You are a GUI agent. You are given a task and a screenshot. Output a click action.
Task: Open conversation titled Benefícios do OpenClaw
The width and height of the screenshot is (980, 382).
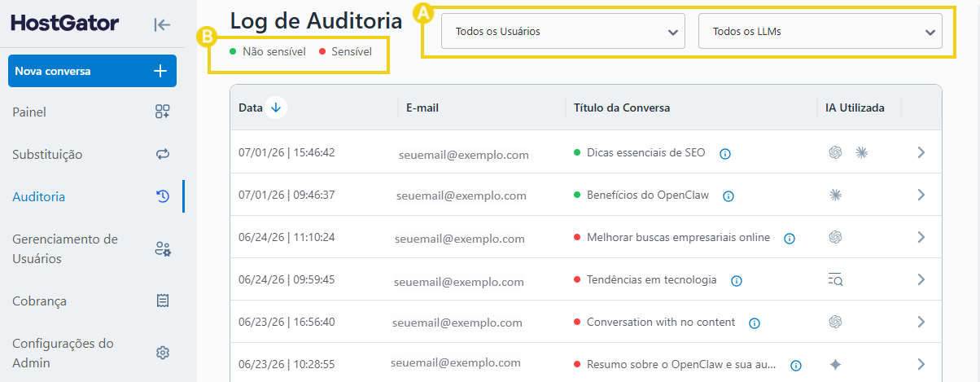pyautogui.click(x=648, y=195)
